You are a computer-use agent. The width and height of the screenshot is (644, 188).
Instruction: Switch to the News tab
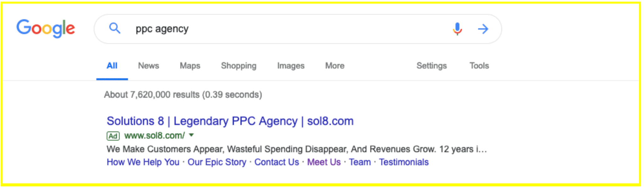(x=148, y=66)
